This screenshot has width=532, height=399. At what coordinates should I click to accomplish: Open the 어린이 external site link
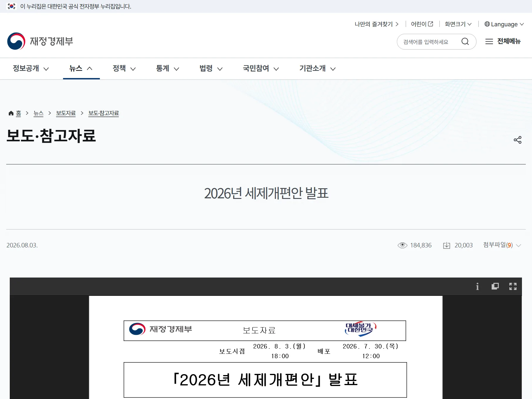[422, 24]
